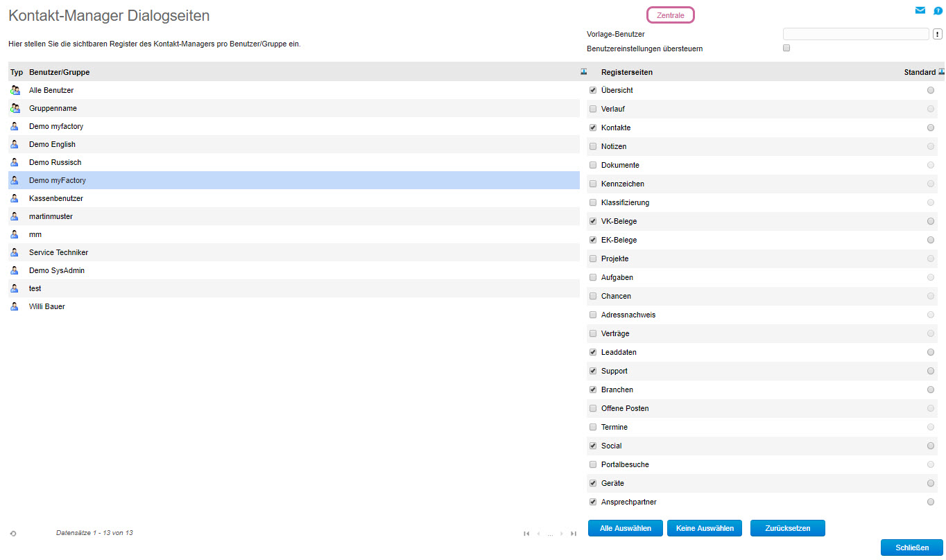The image size is (946, 560).
Task: Click the exclamation button beside Vorlage-Benutzer
Action: coord(937,34)
